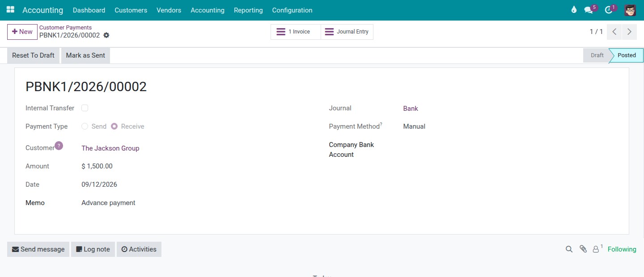Select the Send payment type radio
Viewport: 644px width, 277px height.
coord(85,126)
